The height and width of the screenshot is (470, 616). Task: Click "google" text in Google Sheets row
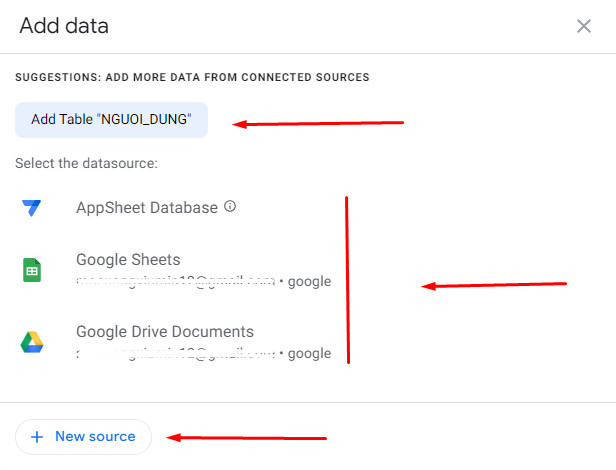click(x=309, y=282)
